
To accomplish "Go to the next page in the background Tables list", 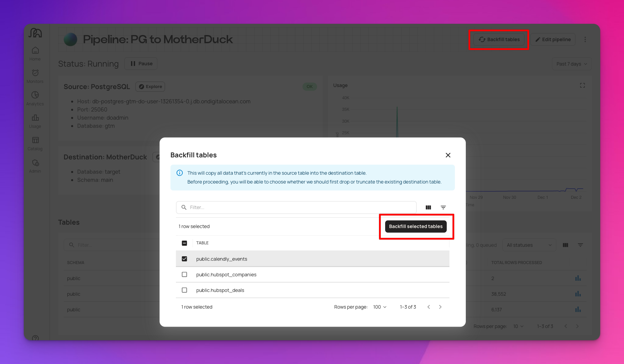I will pos(577,326).
